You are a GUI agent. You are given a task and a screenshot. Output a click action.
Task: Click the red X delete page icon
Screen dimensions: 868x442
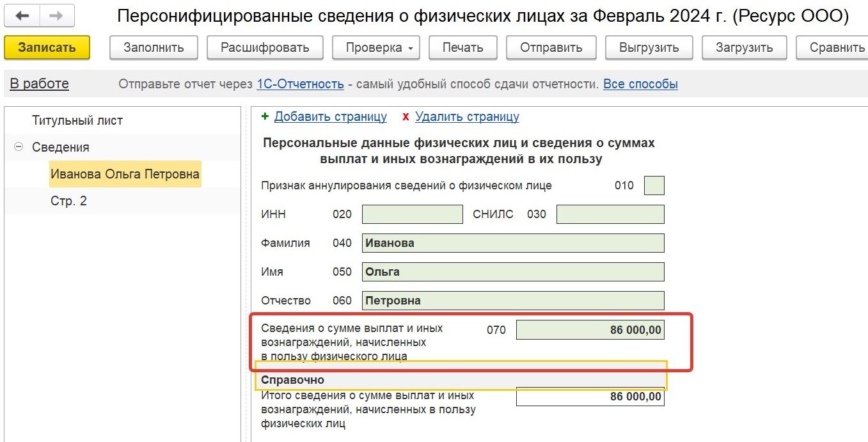406,116
